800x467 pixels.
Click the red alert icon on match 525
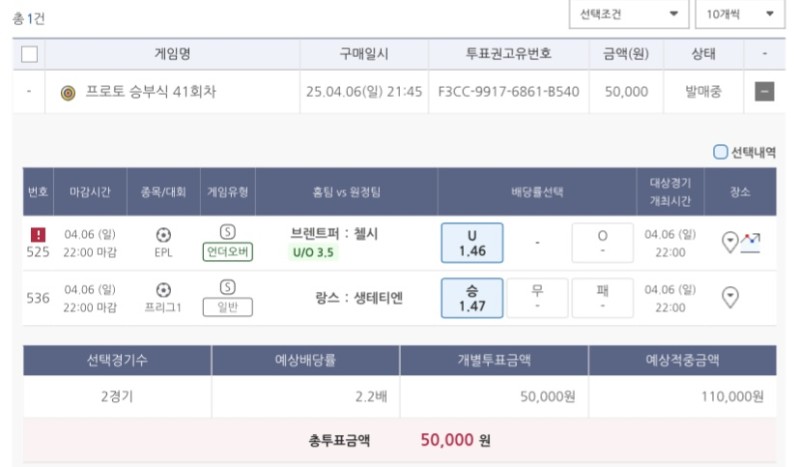click(38, 234)
